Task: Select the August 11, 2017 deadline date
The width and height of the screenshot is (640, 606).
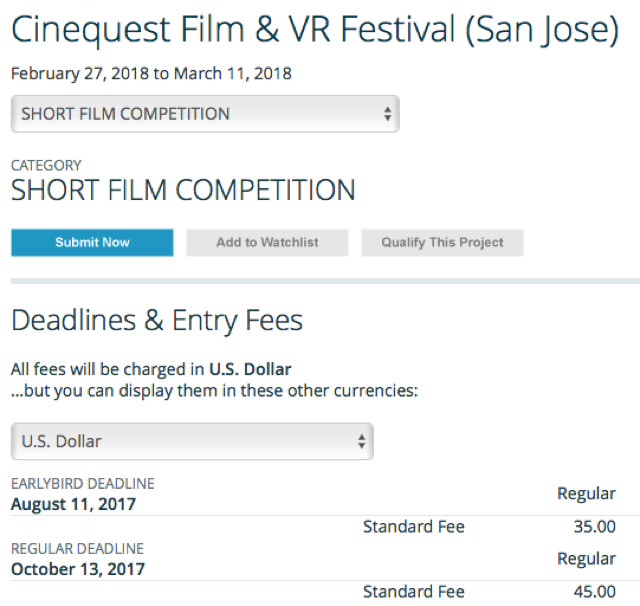Action: pyautogui.click(x=73, y=504)
